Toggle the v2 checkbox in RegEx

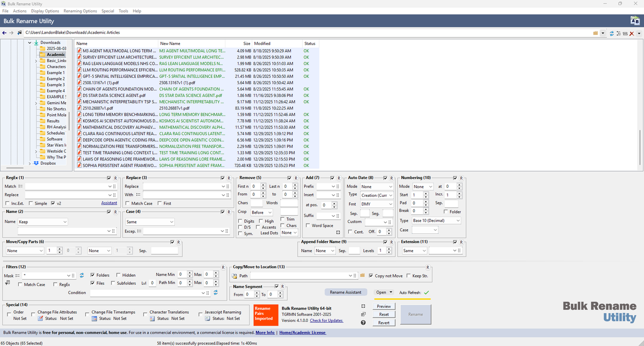coord(53,203)
